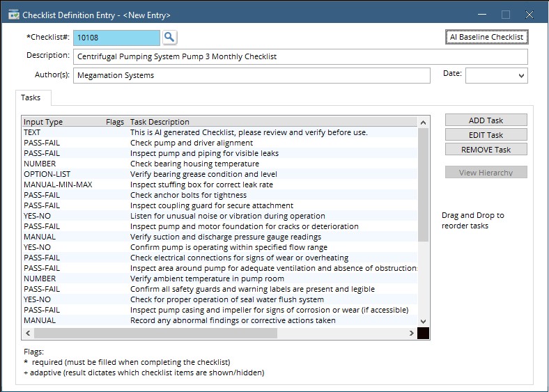Click the Input Type column header

(x=43, y=122)
